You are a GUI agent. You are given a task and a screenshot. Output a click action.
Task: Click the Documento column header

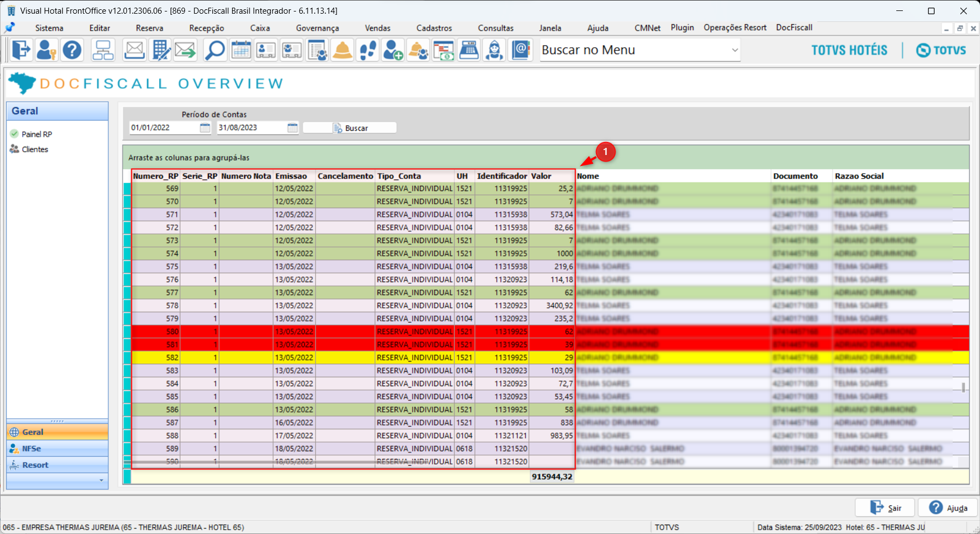click(x=802, y=176)
